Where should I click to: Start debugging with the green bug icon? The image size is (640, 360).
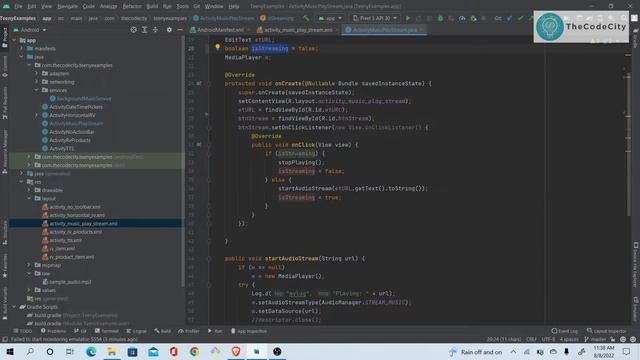(440, 18)
